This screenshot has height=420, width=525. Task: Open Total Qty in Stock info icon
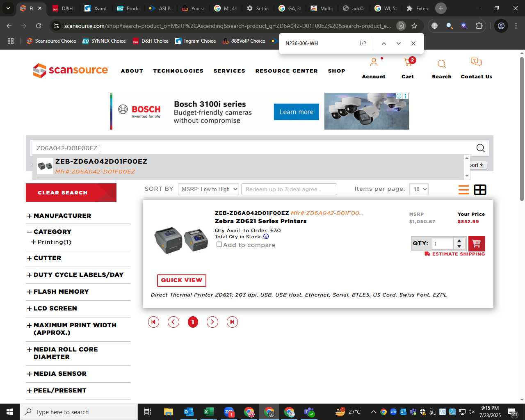tap(266, 237)
